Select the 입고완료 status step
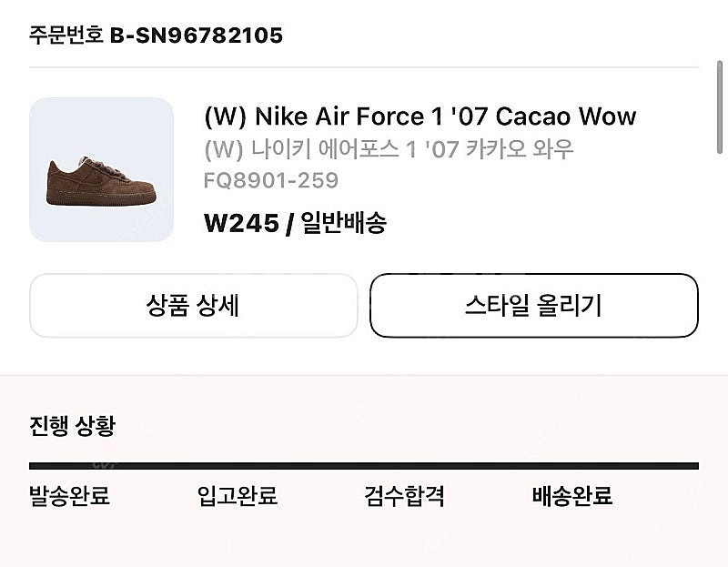Image resolution: width=728 pixels, height=567 pixels. point(237,496)
